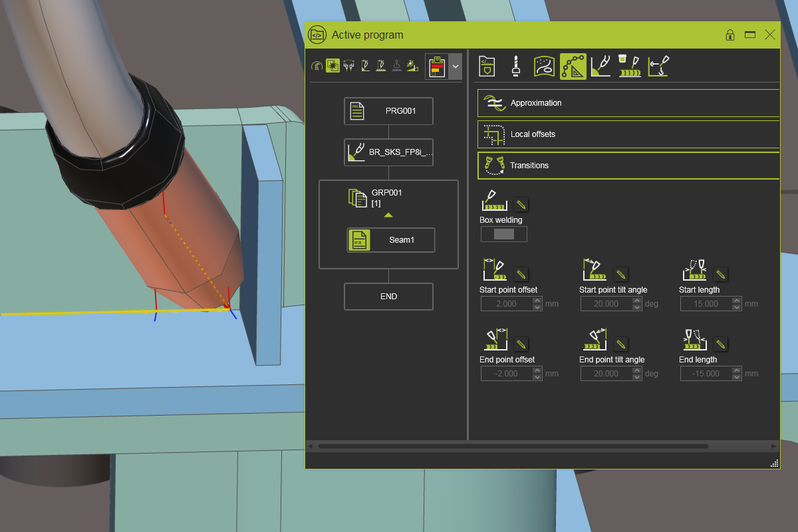Click the END program block

(x=388, y=296)
